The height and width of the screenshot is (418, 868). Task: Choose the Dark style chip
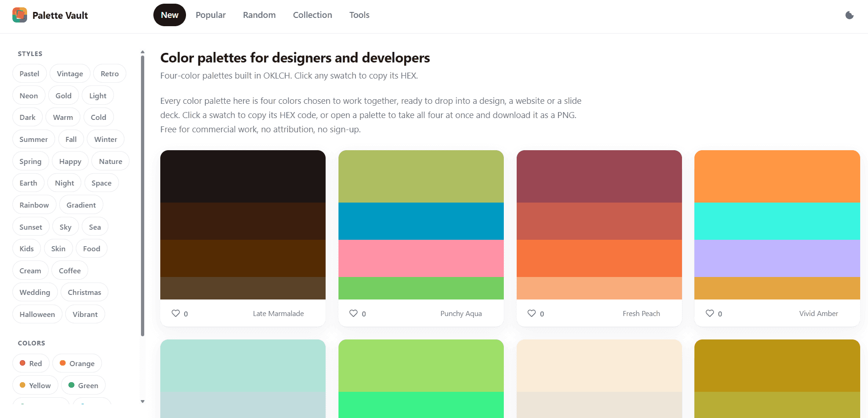(x=28, y=117)
